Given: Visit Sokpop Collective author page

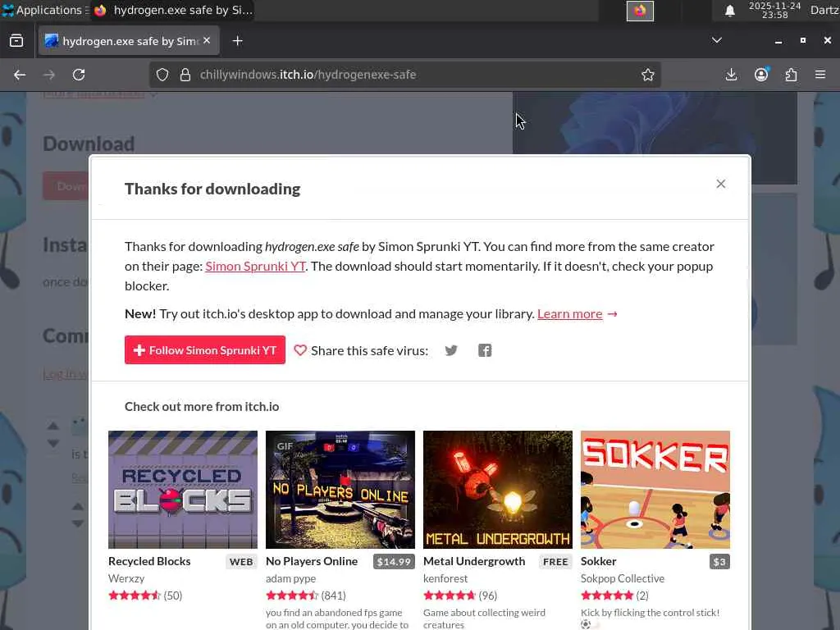Looking at the screenshot, I should (x=623, y=578).
